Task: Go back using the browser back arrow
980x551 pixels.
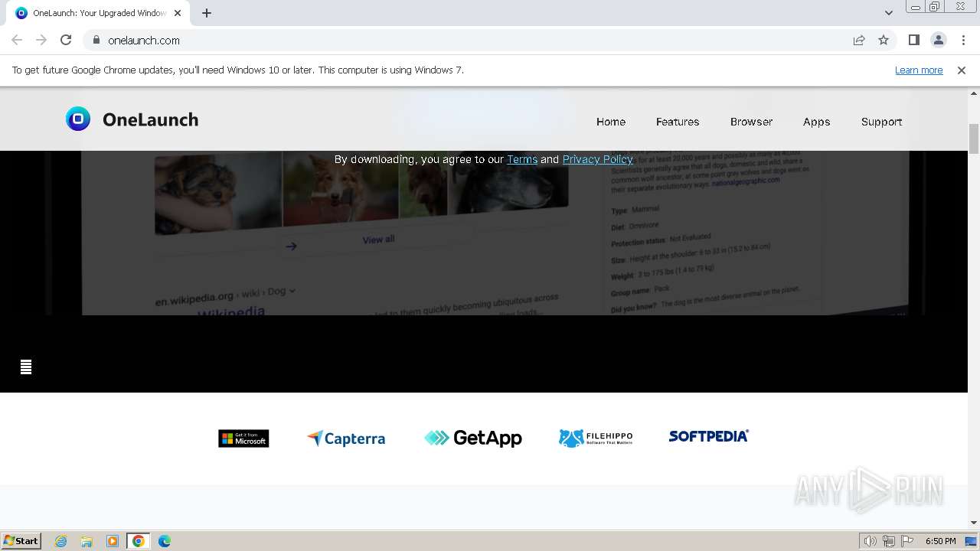Action: pyautogui.click(x=17, y=40)
